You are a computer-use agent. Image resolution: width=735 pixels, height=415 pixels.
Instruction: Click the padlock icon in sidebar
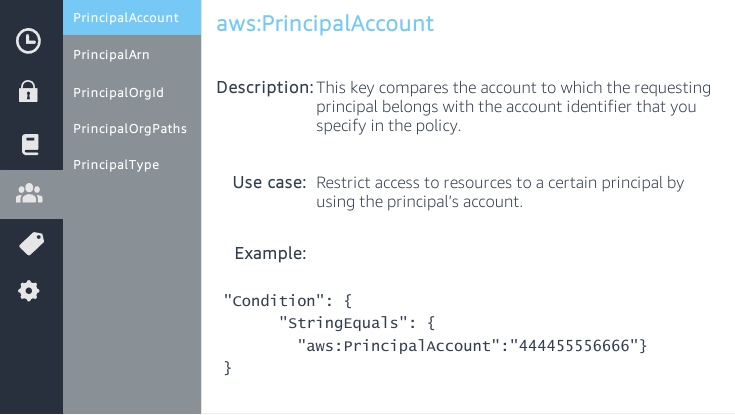pos(29,93)
